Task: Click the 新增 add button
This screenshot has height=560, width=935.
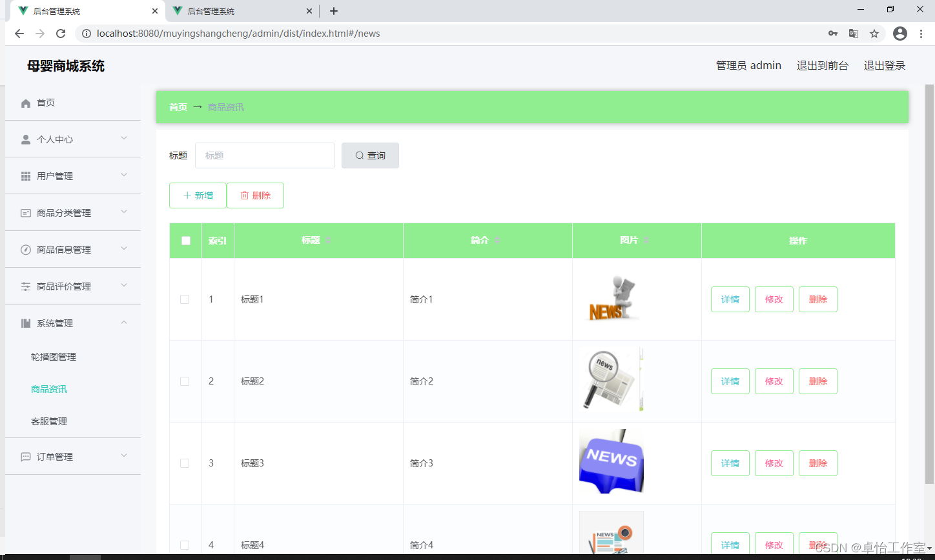Action: 198,195
